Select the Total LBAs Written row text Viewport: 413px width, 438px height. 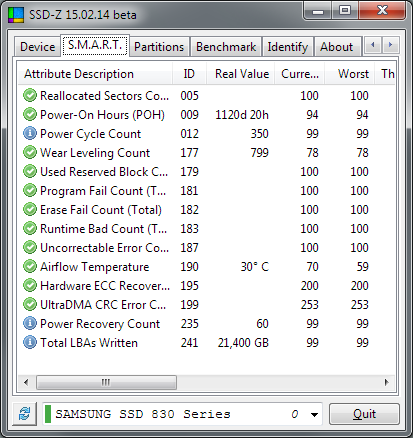coord(89,343)
